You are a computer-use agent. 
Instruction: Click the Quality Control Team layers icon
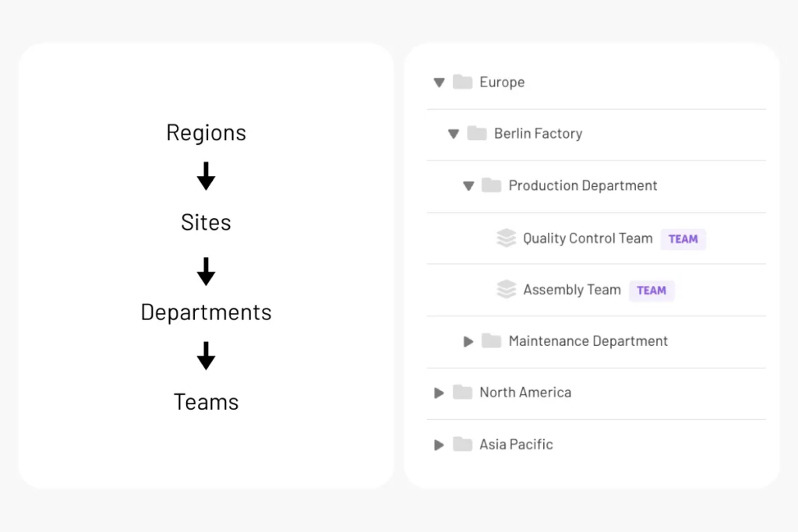[506, 238]
